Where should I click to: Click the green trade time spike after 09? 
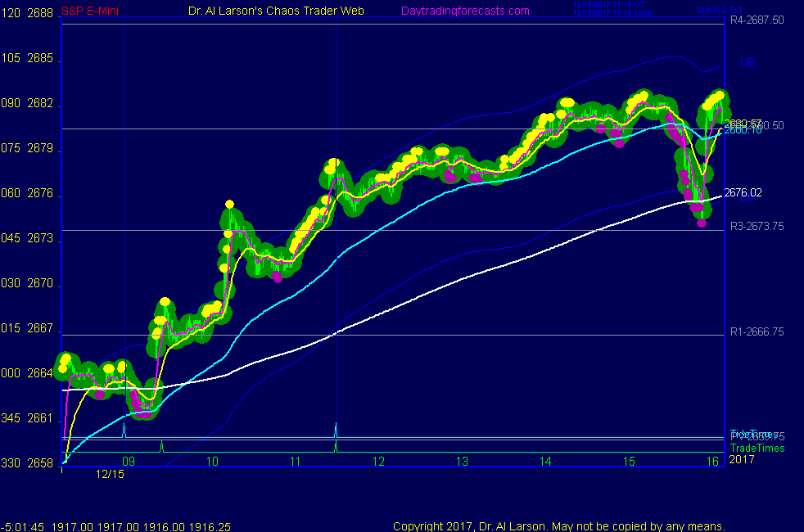(162, 446)
